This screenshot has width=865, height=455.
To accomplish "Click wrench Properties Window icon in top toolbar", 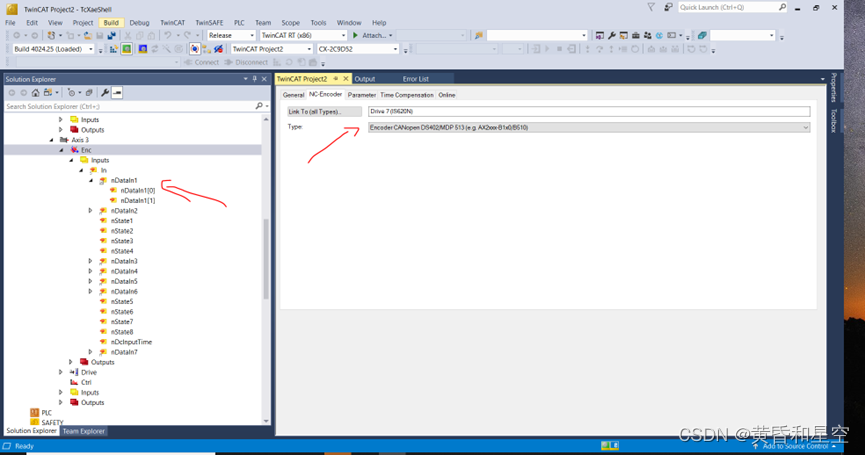I will [612, 35].
